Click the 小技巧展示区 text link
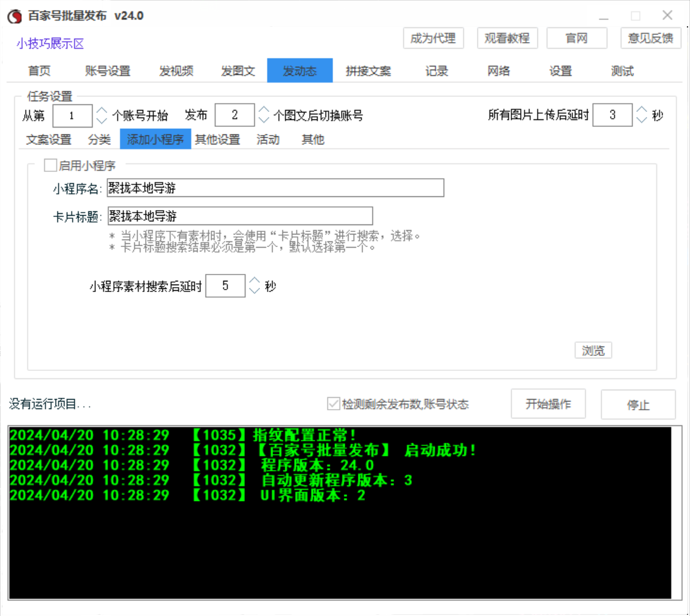The image size is (690, 616). 50,44
